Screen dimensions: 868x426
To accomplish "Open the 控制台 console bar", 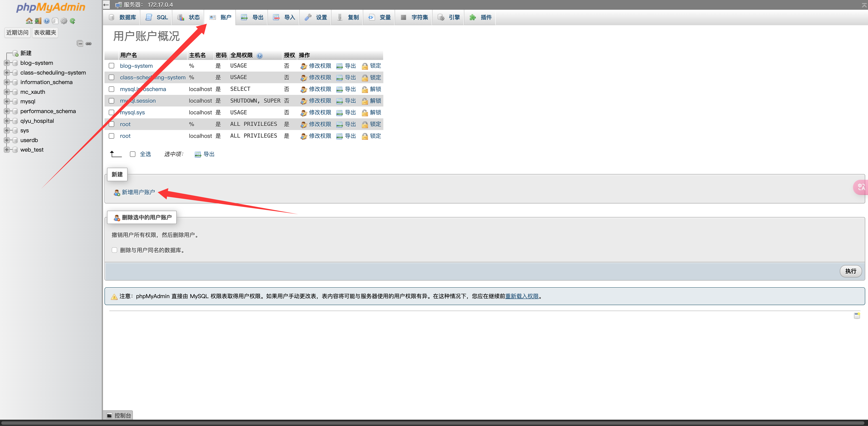I will click(119, 416).
